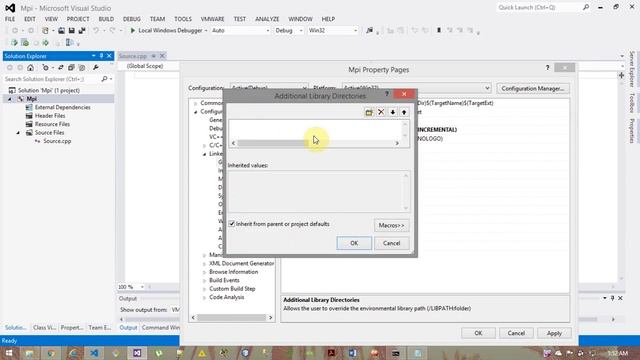640x360 pixels.
Task: Click the Save icon in the Visual Studio toolbar
Action: [x=71, y=31]
